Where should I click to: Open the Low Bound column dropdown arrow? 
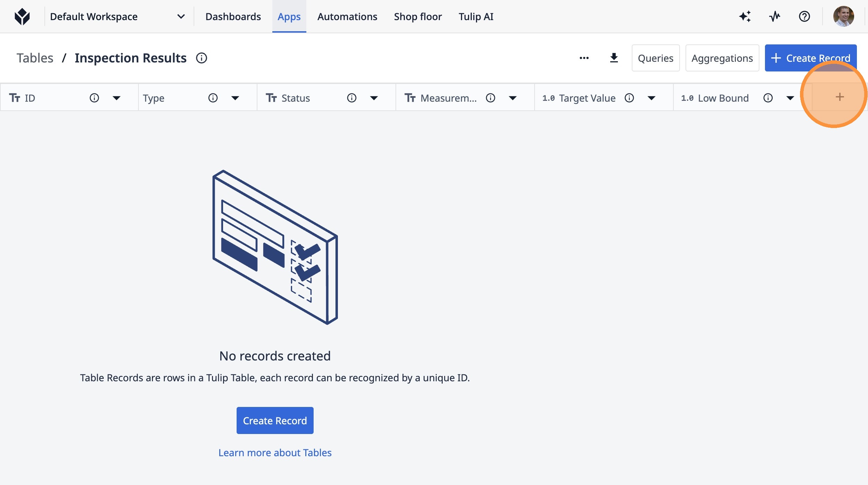coord(790,98)
